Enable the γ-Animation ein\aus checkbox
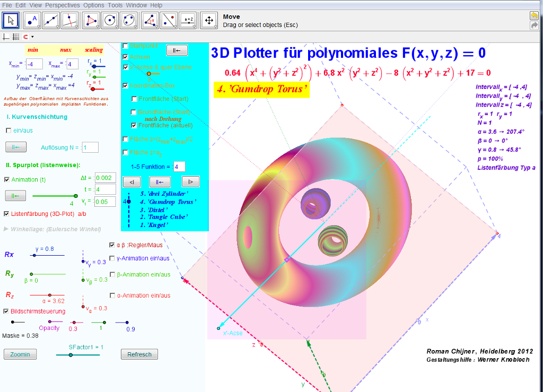Image resolution: width=543 pixels, height=392 pixels. tap(112, 258)
